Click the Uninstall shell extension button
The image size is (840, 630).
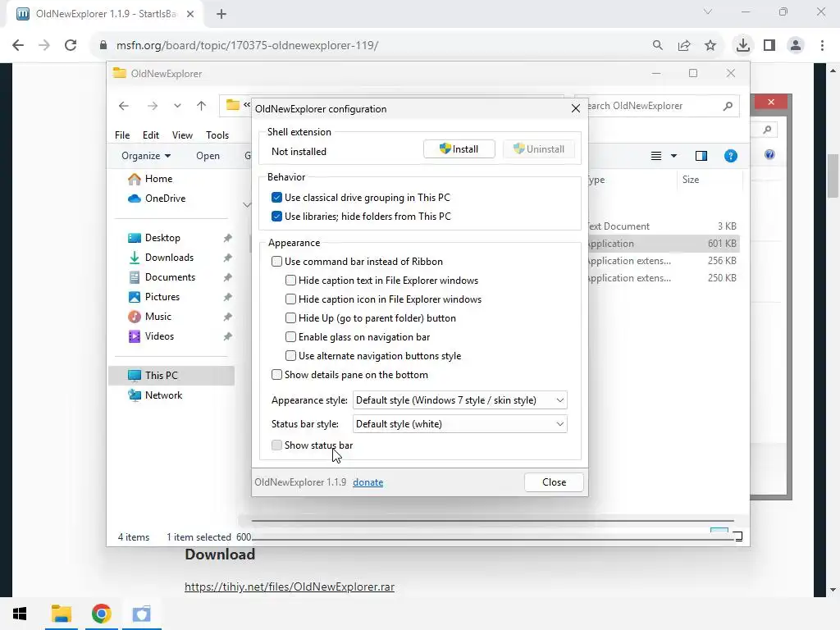point(538,149)
